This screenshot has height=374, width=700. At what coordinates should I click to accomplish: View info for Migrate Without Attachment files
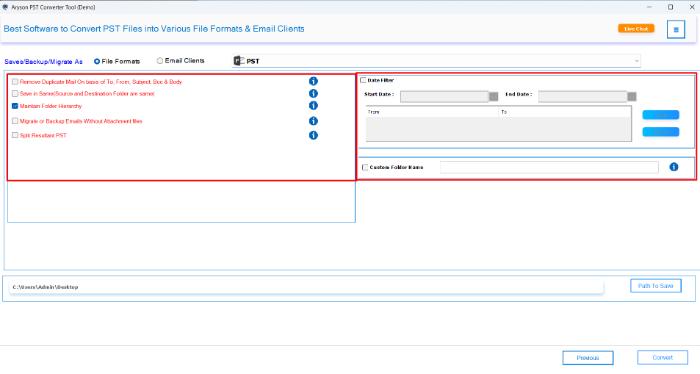(313, 121)
